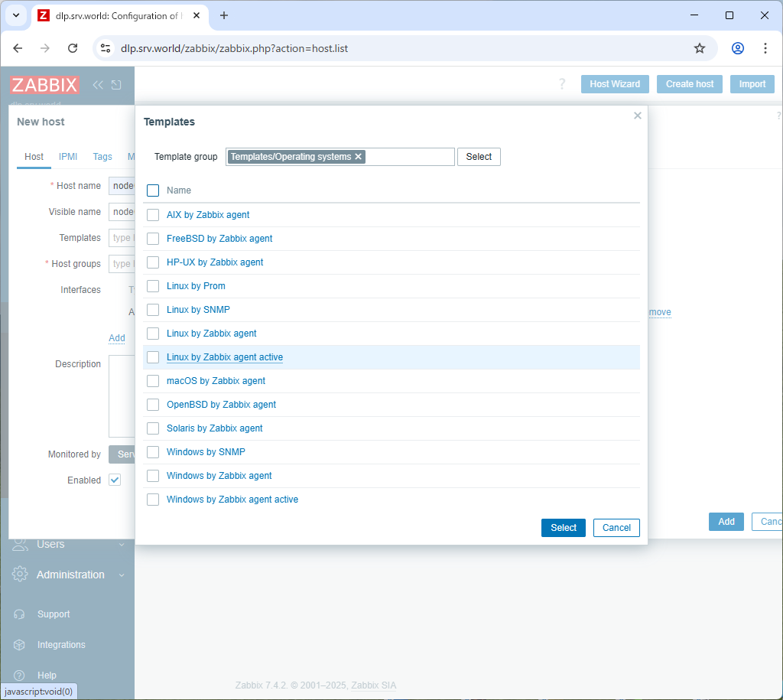
Task: Click the blue Select button to confirm
Action: tap(563, 528)
